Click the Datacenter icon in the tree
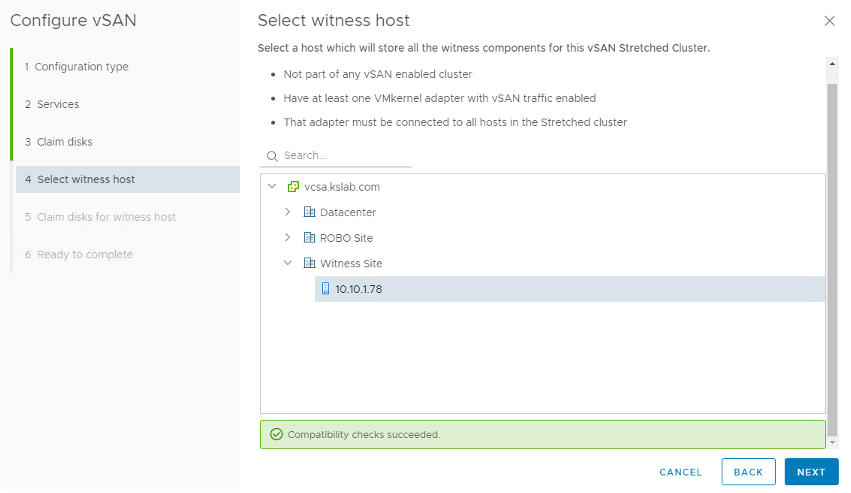 (309, 212)
